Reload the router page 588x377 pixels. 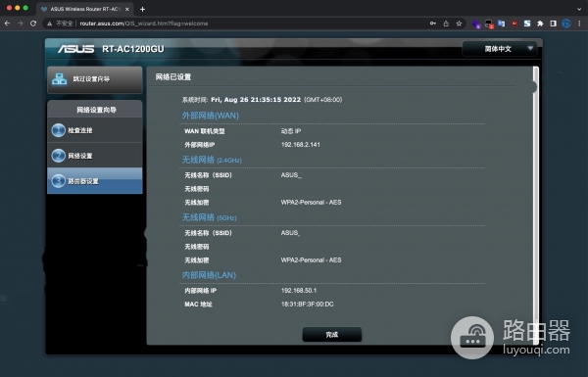(33, 24)
